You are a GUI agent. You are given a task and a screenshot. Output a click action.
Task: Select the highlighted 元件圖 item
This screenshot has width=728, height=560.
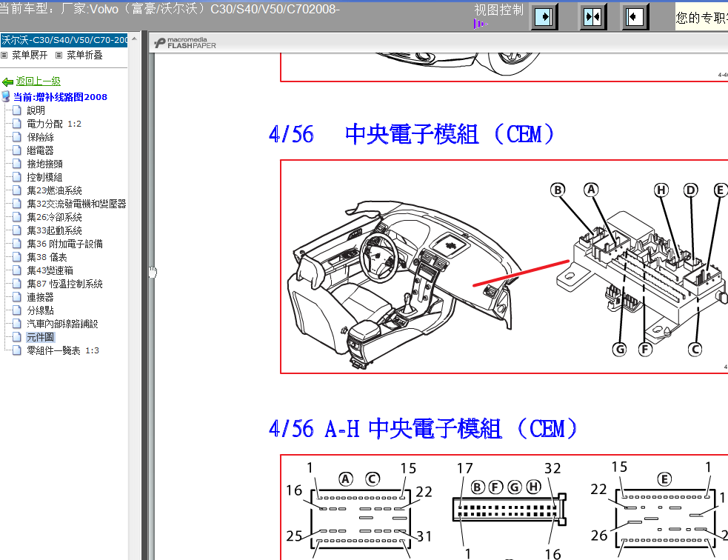40,337
